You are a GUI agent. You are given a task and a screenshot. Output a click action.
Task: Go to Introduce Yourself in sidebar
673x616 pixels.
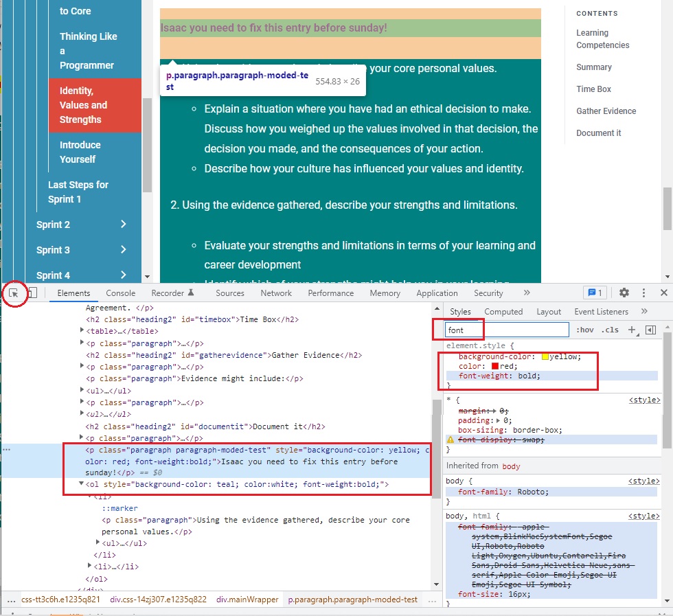click(80, 152)
